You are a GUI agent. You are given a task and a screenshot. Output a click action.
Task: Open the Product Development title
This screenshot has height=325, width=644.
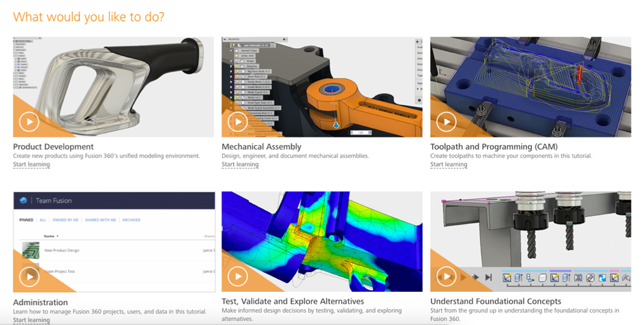pos(53,146)
